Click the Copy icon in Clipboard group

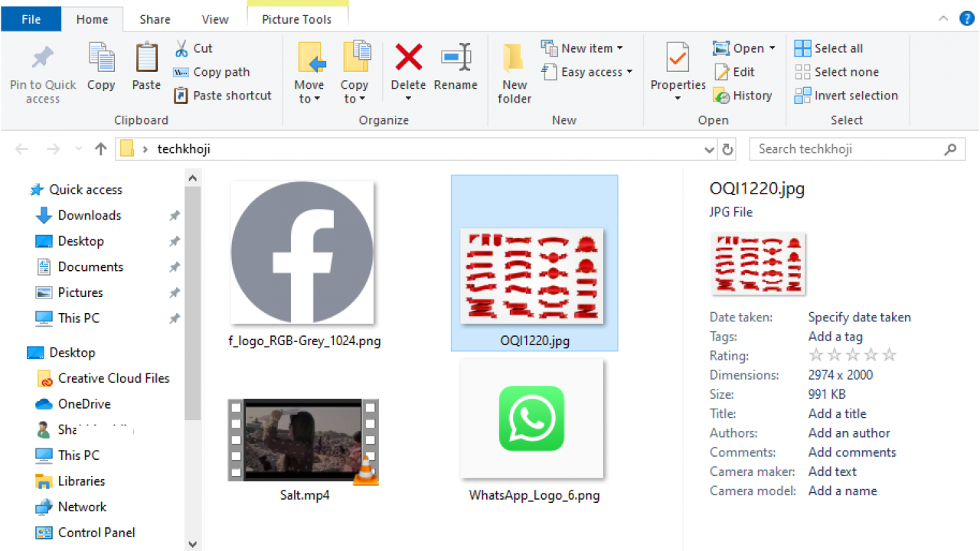[101, 57]
